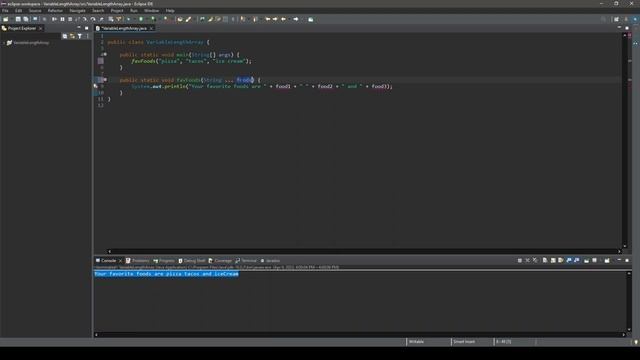Click the Debug launch icon
640x360 pixels.
[129, 19]
